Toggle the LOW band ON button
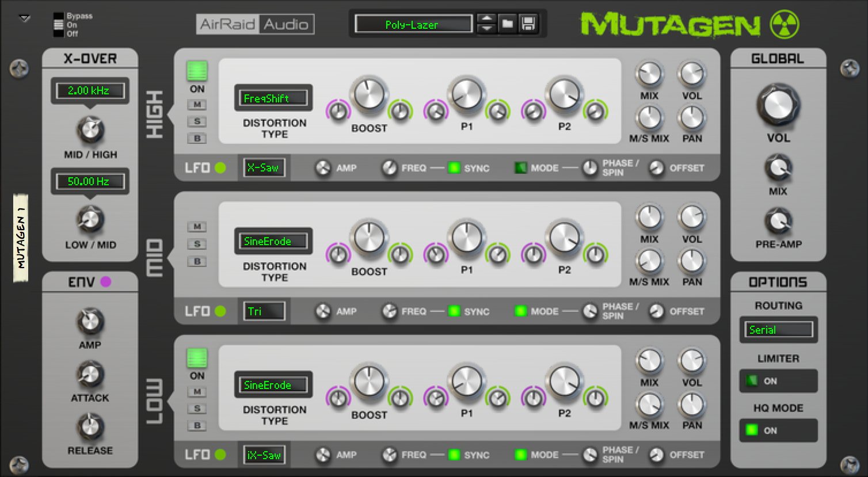 (x=197, y=358)
